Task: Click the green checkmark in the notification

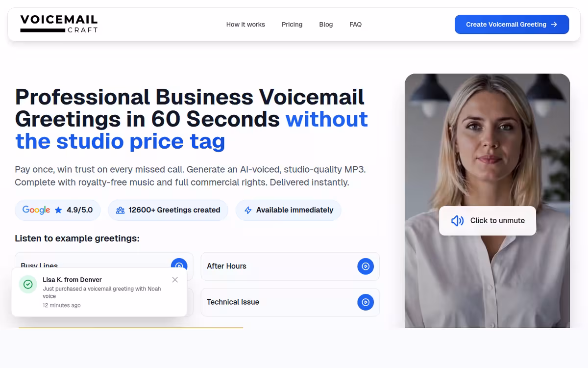Action: click(x=28, y=284)
